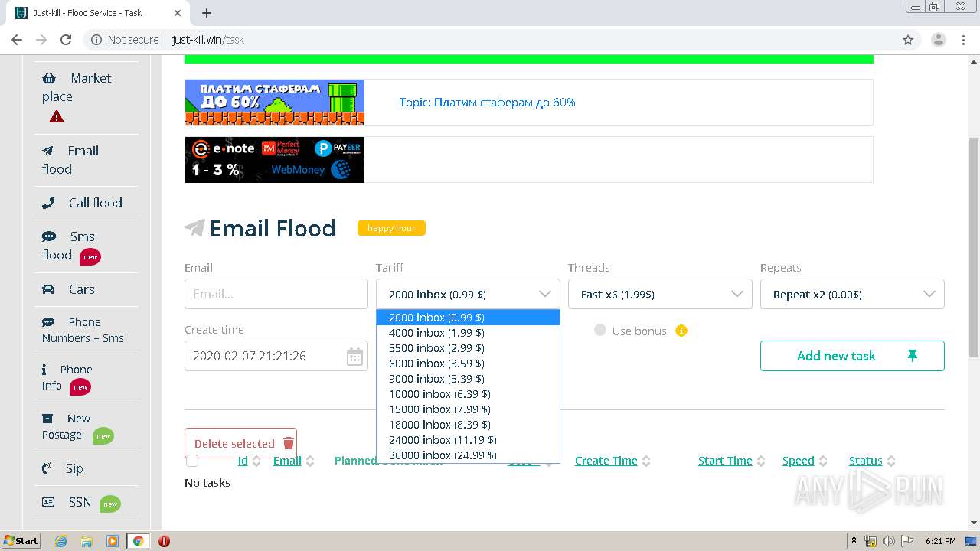This screenshot has width=980, height=551.
Task: Click the happy hour badge
Action: [391, 228]
